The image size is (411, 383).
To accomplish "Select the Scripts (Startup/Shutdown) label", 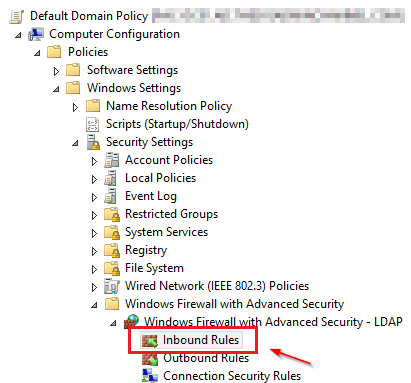I will coord(177,124).
